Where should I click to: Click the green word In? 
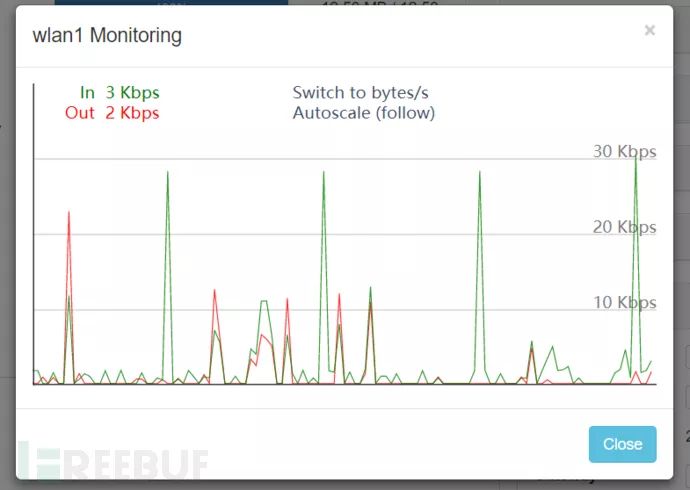coord(87,92)
